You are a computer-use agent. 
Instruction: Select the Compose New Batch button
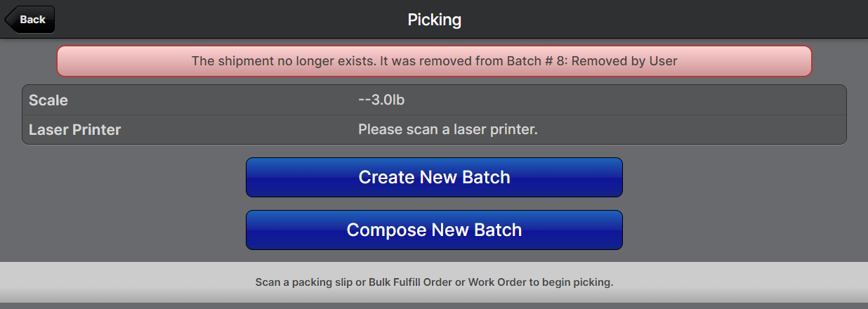tap(434, 230)
